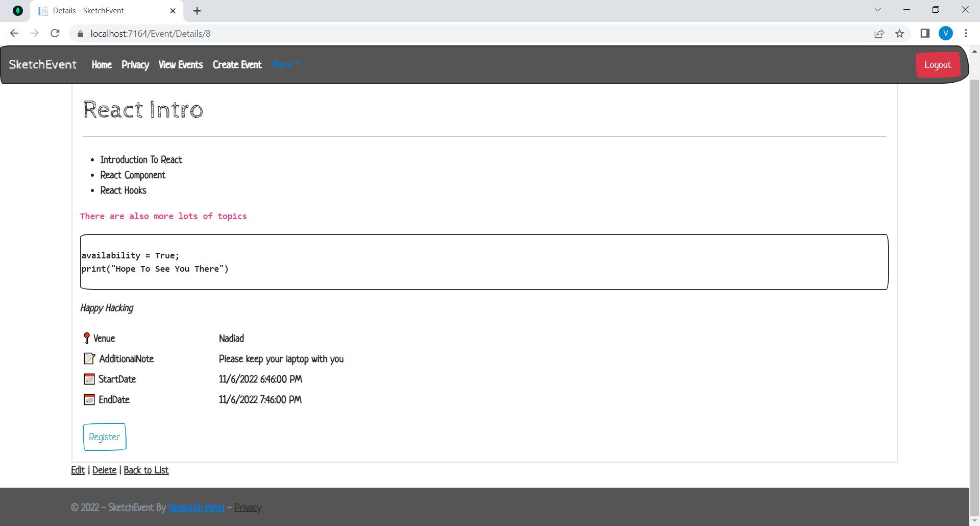Click the React Intro heading
The image size is (980, 526).
pyautogui.click(x=143, y=110)
